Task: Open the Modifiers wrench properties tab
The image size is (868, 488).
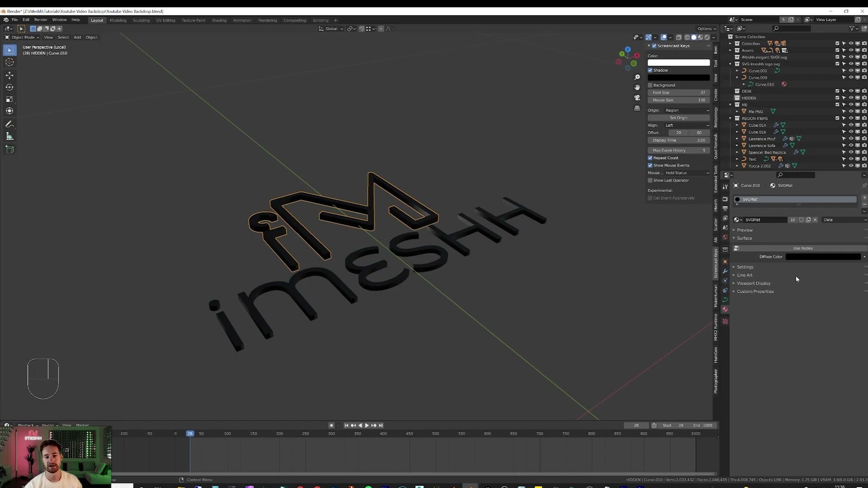Action: coord(725,271)
